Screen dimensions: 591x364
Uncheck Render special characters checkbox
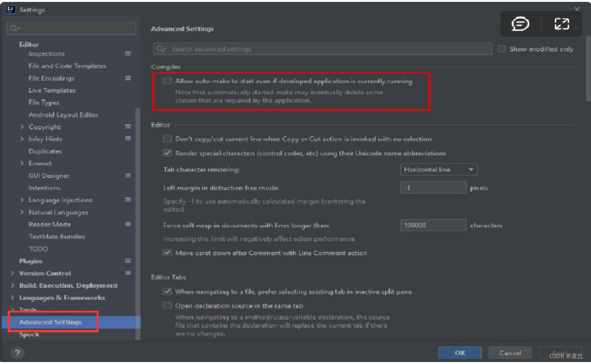point(167,153)
